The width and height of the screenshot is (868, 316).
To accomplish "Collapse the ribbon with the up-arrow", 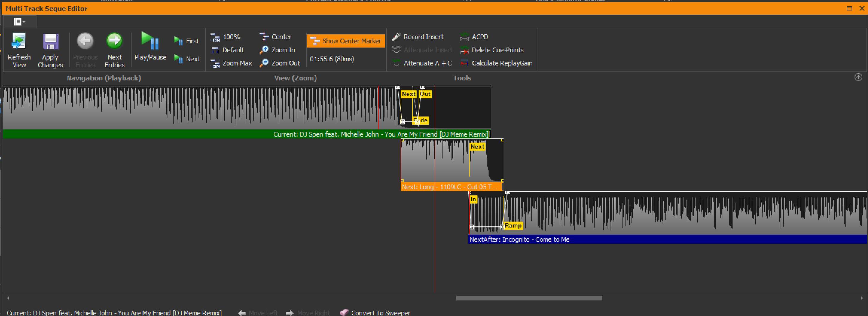I will pos(858,77).
